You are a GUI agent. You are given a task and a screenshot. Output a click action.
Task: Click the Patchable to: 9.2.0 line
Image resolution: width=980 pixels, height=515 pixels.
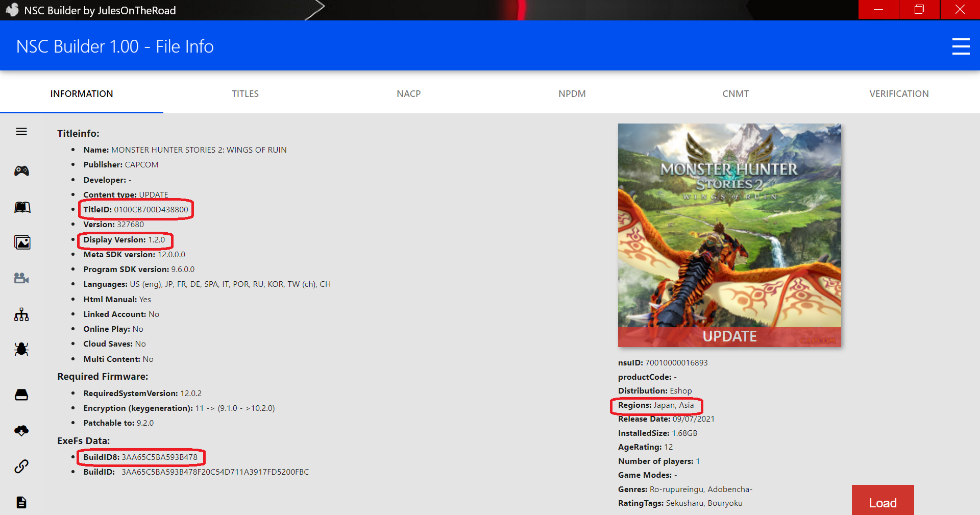118,423
